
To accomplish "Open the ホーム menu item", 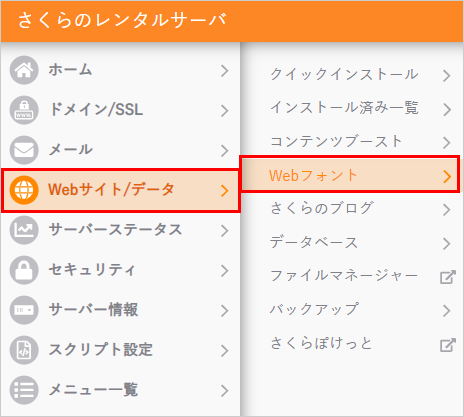I will point(120,70).
